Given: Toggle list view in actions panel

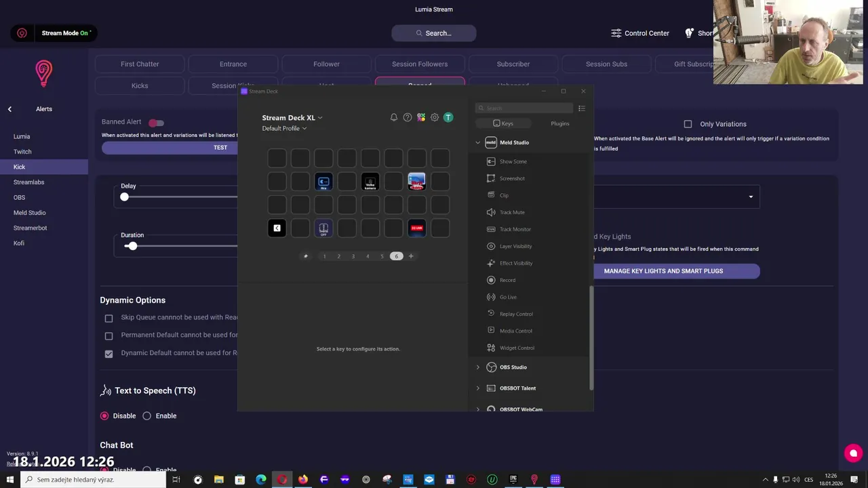Looking at the screenshot, I should pos(582,108).
